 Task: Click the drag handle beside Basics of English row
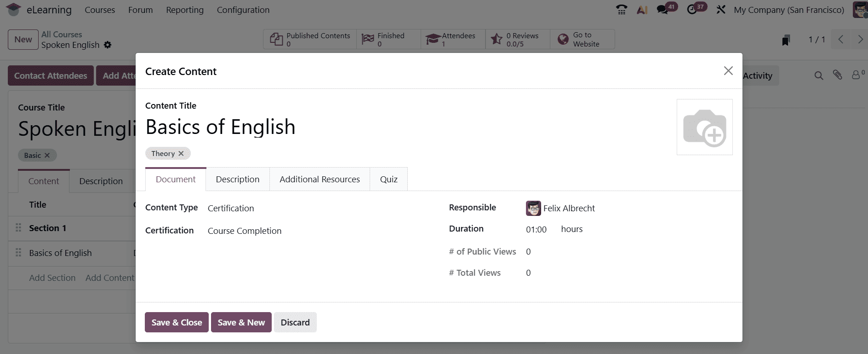(18, 252)
